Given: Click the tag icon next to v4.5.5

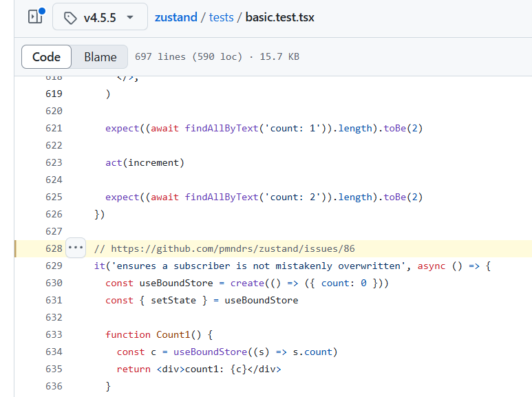Looking at the screenshot, I should (70, 18).
